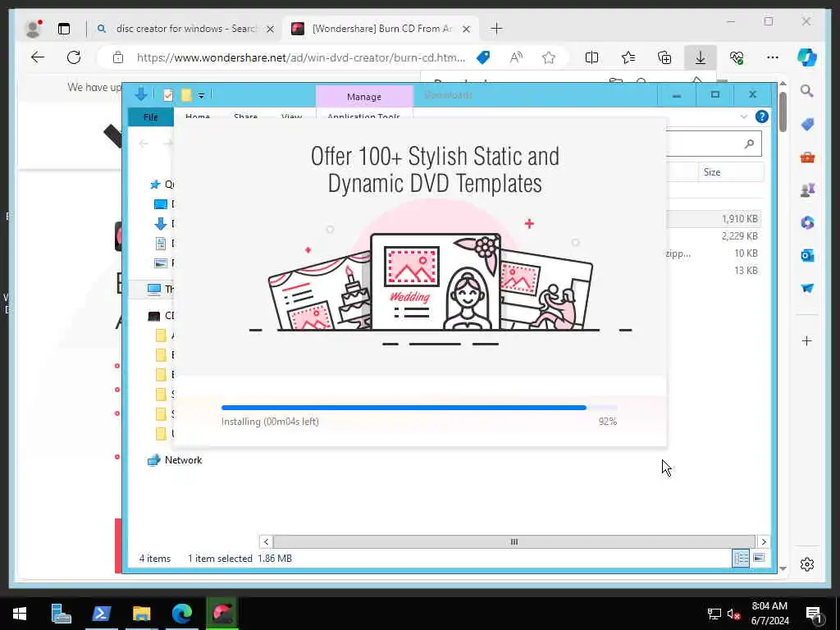Open the Windows Start menu

click(x=20, y=614)
